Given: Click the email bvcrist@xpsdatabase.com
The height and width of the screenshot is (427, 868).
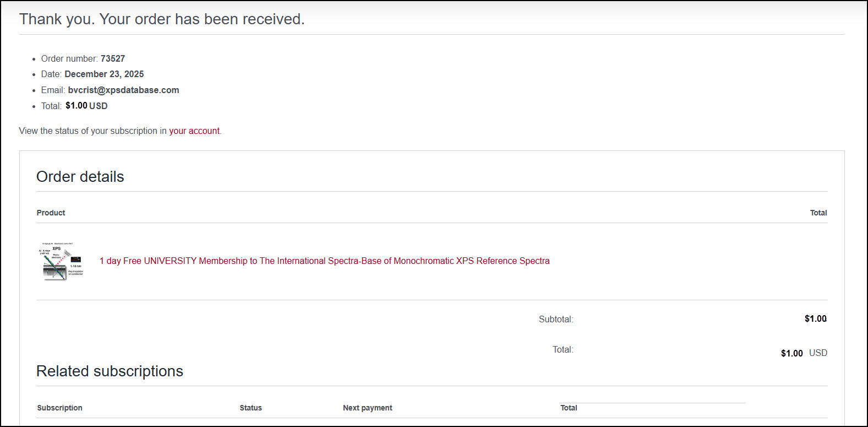Looking at the screenshot, I should coord(123,90).
